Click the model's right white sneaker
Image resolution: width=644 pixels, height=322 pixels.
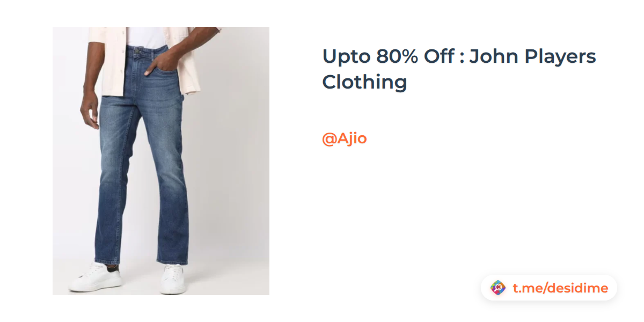(x=173, y=279)
